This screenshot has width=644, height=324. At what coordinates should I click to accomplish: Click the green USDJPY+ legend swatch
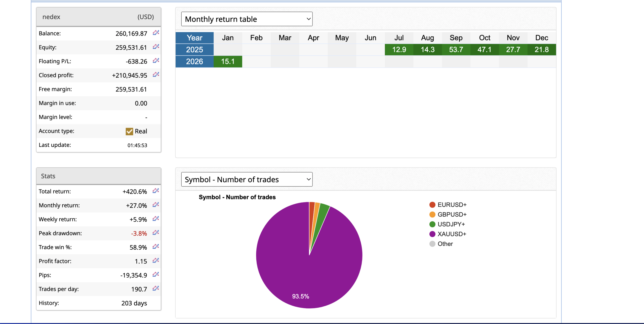[432, 224]
